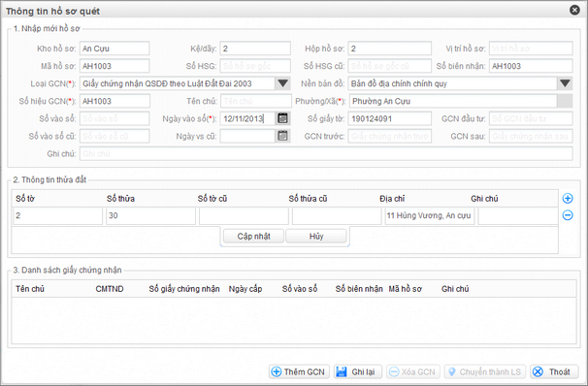Viewport: 588px width, 386px height.
Task: Save with the Ghi lại button
Action: point(357,371)
